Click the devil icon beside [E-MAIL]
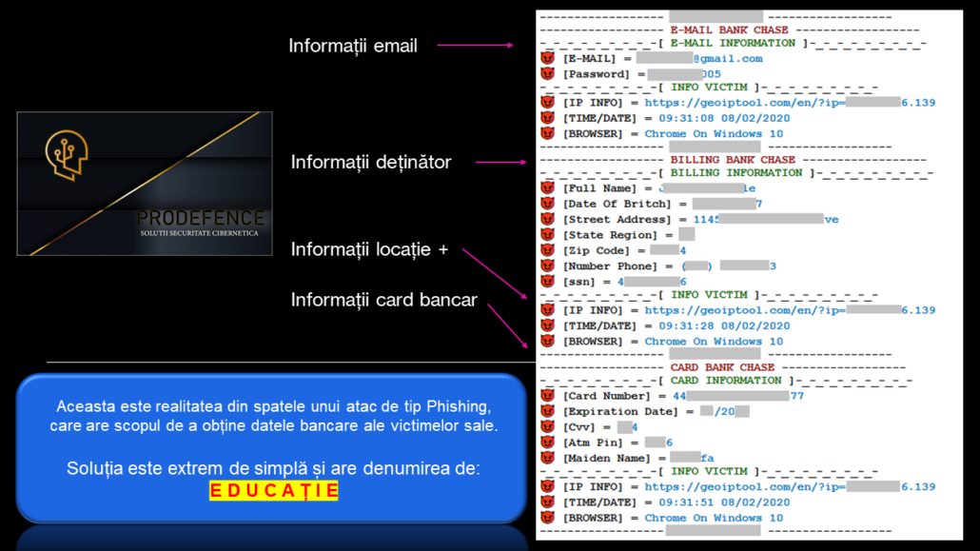980x551 pixels. pyautogui.click(x=547, y=58)
